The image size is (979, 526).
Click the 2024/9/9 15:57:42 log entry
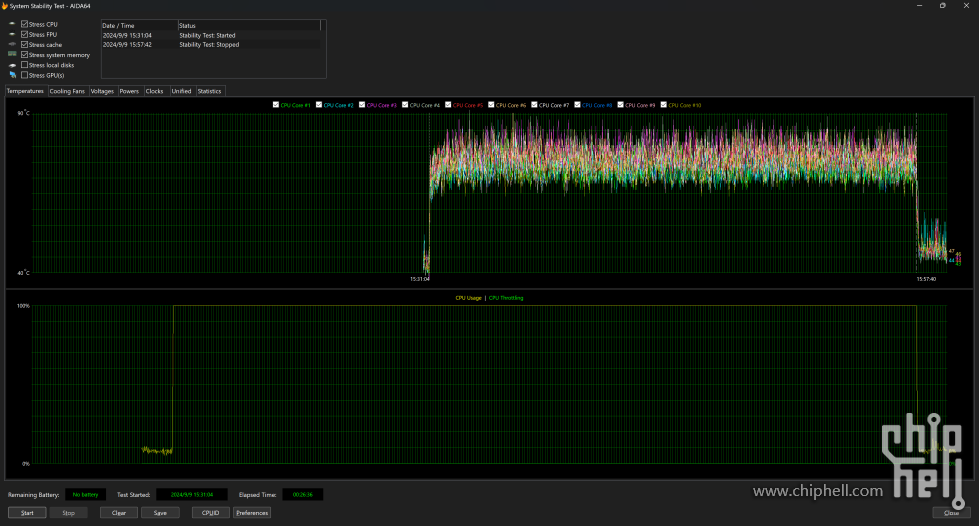pos(127,45)
